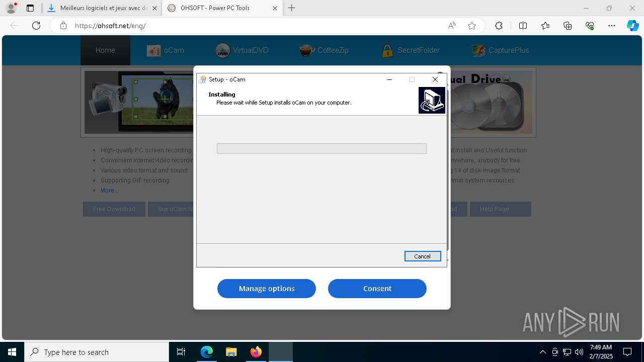Click the setup wizard computer icon
Image resolution: width=644 pixels, height=362 pixels.
432,100
